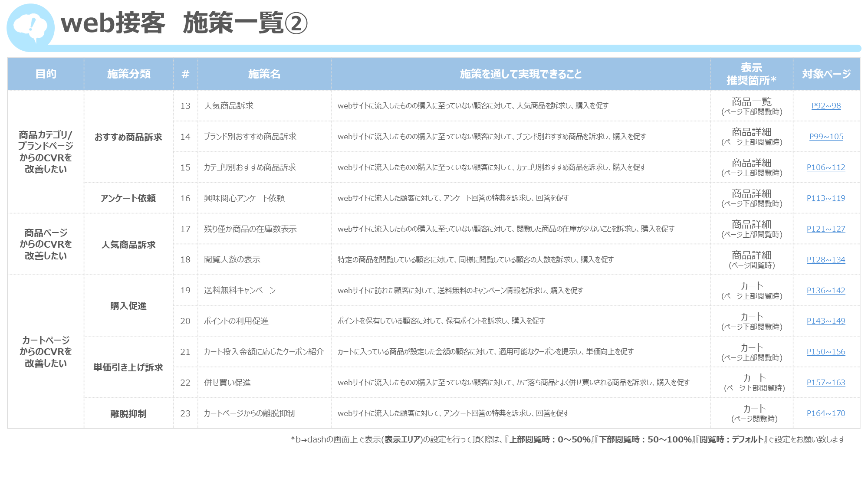Select the 目的 column header
The width and height of the screenshot is (868, 488).
[x=46, y=74]
